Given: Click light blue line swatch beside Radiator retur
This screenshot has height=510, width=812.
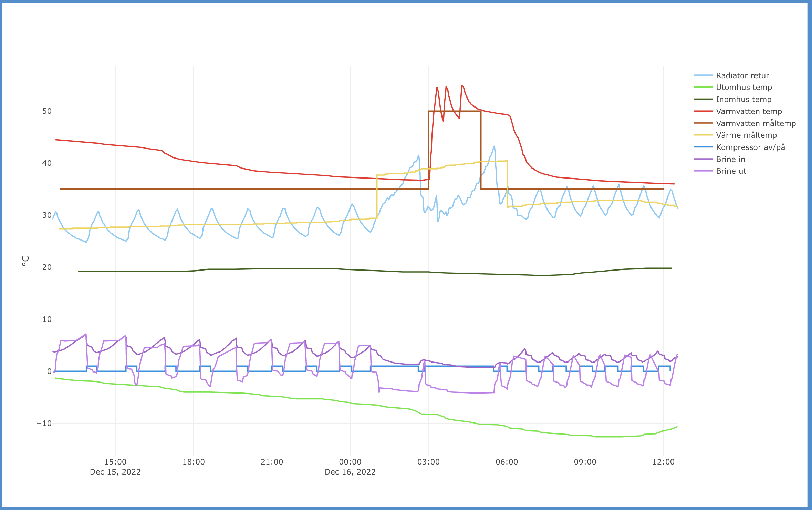Looking at the screenshot, I should pyautogui.click(x=703, y=75).
